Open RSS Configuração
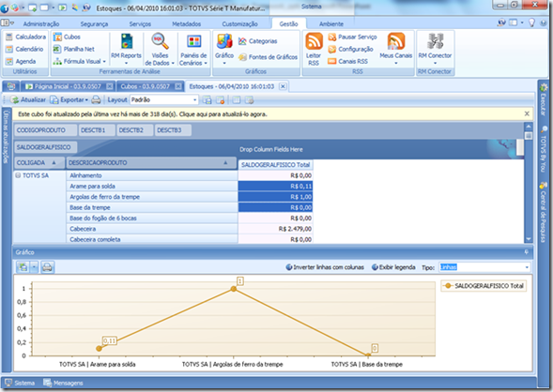Viewport: 553px width, 392px height. [x=350, y=49]
